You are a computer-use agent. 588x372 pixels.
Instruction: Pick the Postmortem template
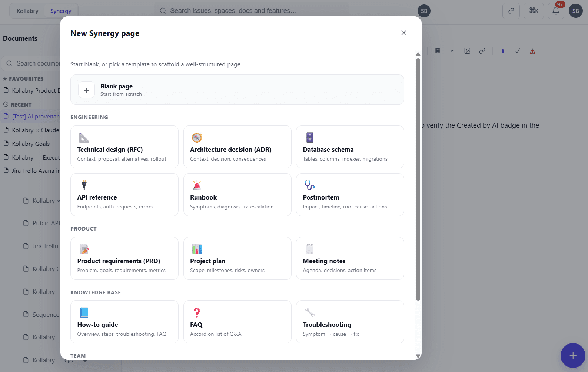tap(350, 195)
